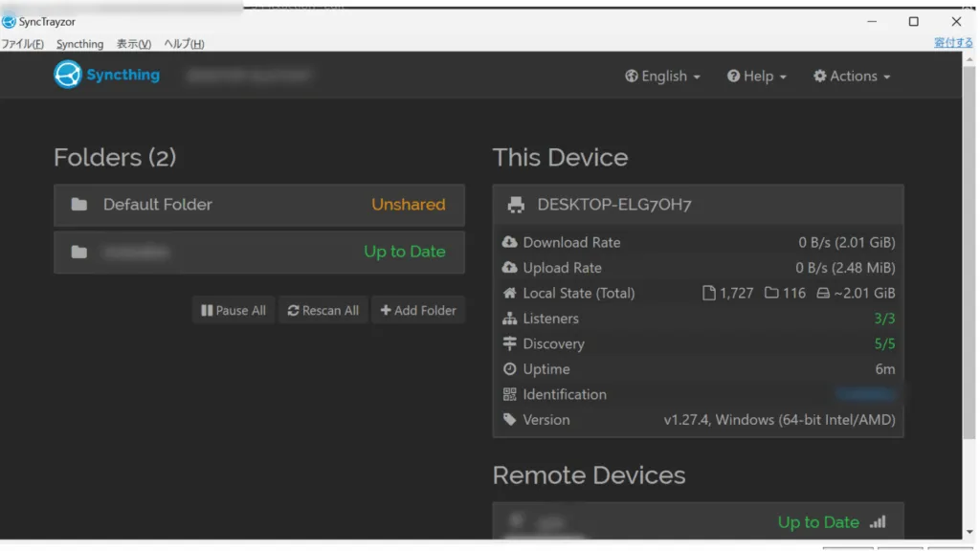This screenshot has height=551, width=980.
Task: Click the Syncthing logo in the header
Action: coord(106,75)
